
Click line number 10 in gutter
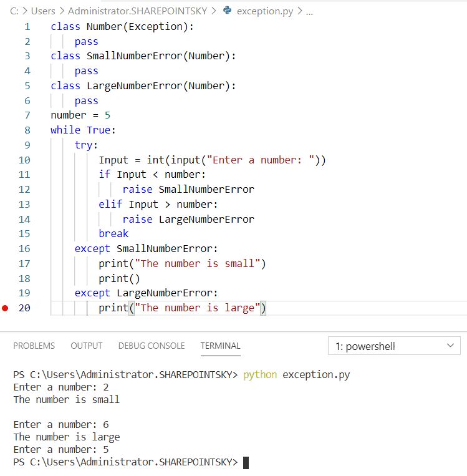(24, 160)
